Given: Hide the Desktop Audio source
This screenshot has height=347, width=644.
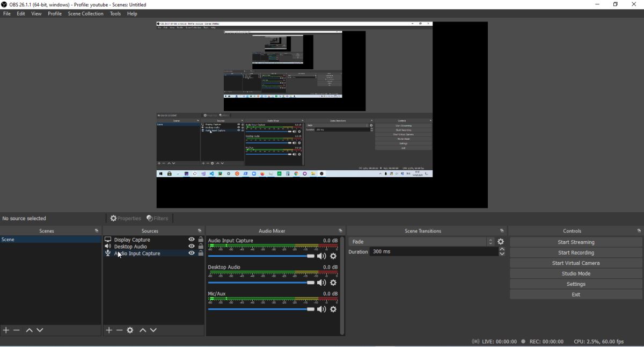Looking at the screenshot, I should coord(192,247).
